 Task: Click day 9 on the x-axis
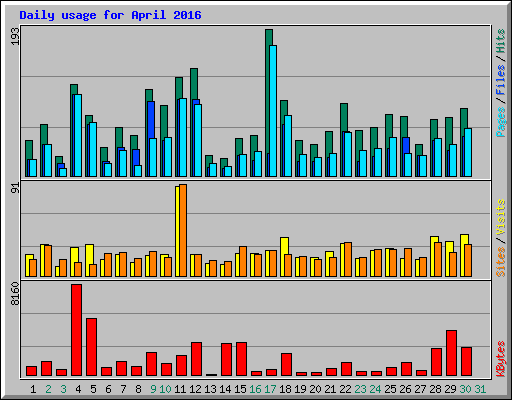click(x=153, y=389)
